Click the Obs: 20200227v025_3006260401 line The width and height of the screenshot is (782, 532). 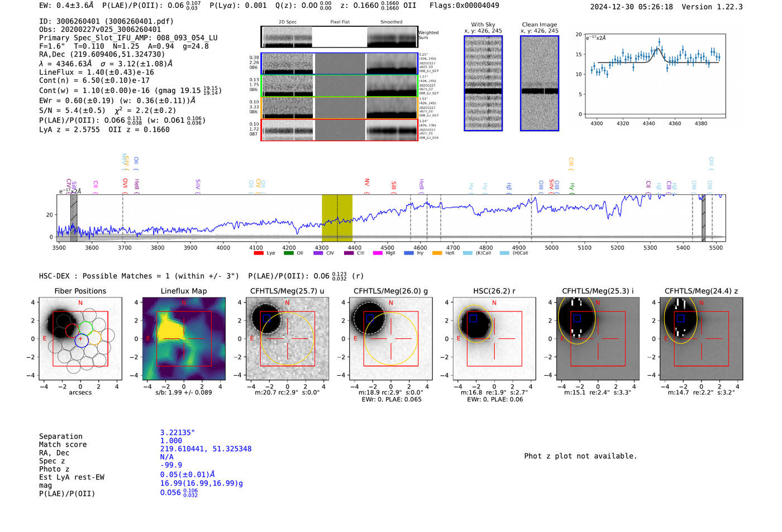[100, 30]
